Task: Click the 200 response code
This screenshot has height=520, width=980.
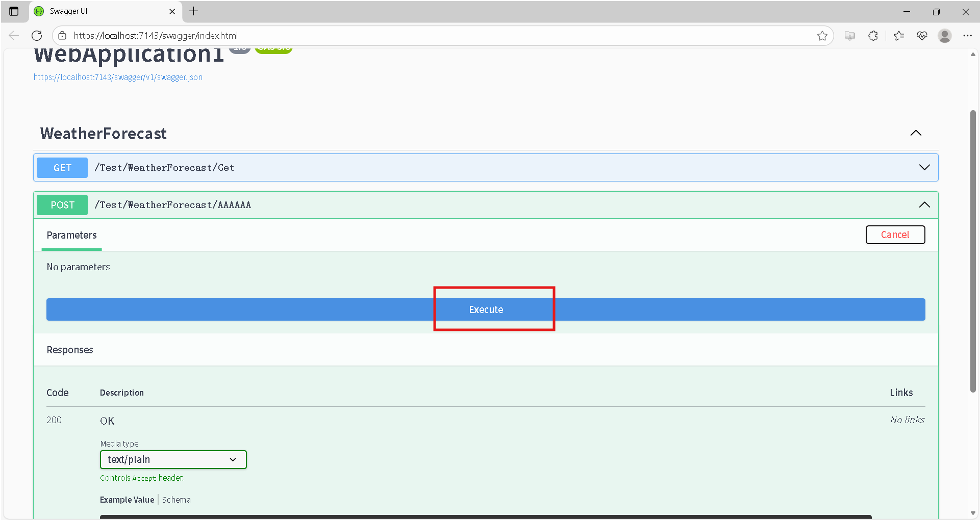Action: pyautogui.click(x=54, y=420)
